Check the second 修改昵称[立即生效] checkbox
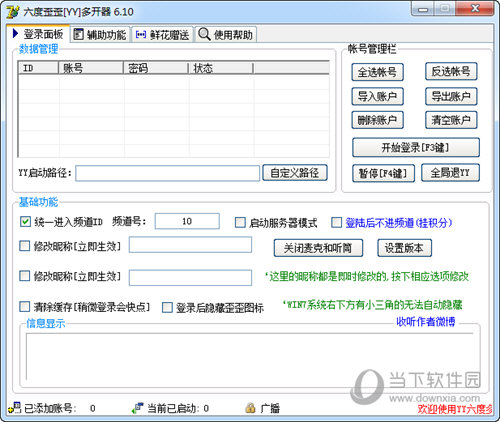 pos(25,276)
